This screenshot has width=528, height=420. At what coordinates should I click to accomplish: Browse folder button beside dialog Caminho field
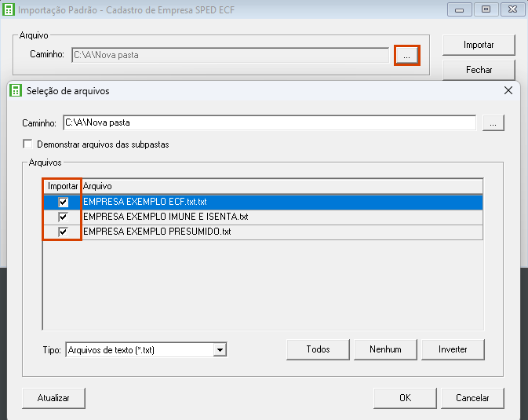(x=493, y=122)
